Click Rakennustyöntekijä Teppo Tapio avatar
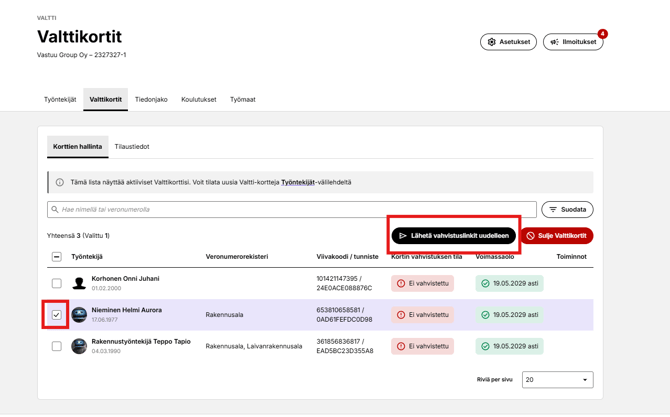This screenshot has width=670, height=417. tap(79, 346)
